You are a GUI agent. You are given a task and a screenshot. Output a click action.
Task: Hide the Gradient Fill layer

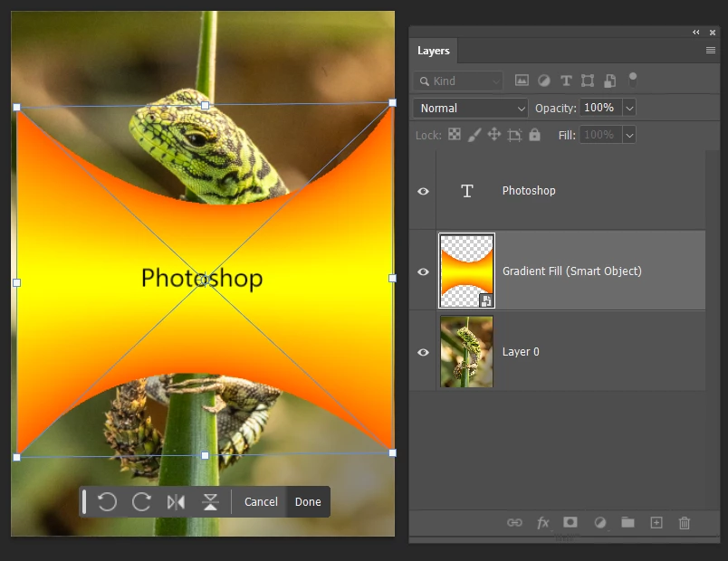[423, 271]
